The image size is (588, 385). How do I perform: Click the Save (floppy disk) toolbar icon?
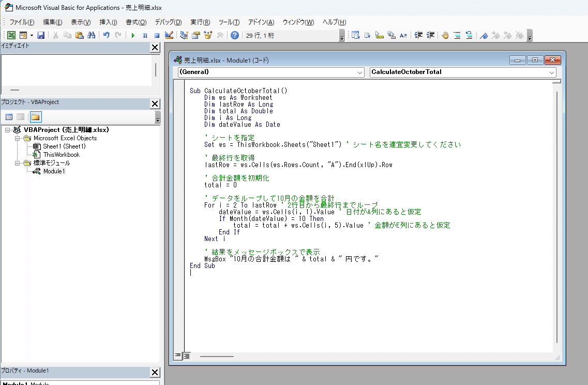coord(41,35)
